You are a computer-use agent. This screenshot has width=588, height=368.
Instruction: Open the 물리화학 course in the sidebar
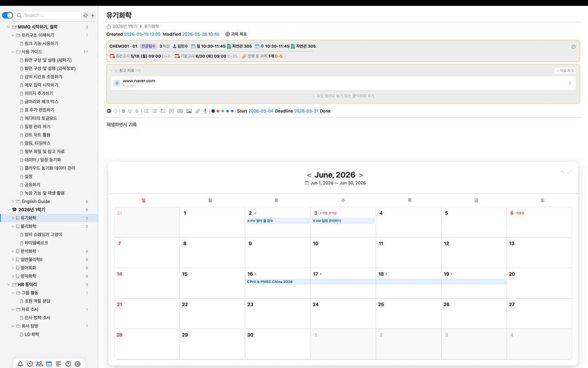pyautogui.click(x=28, y=226)
